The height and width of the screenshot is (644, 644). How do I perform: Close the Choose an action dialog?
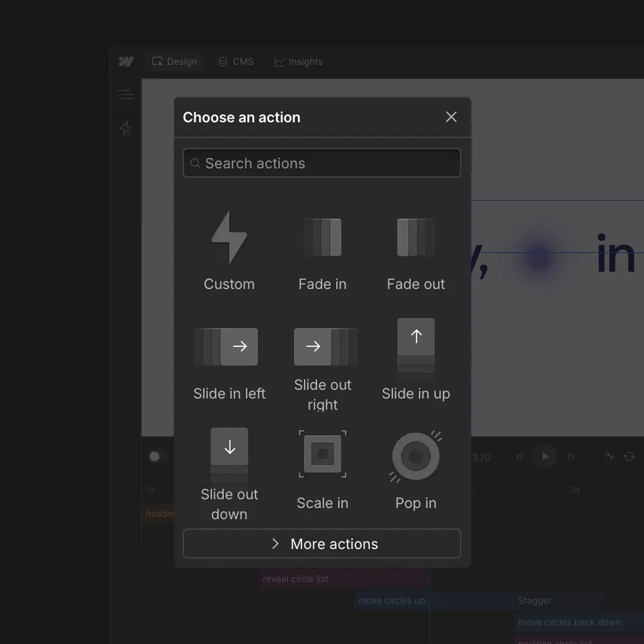pos(451,117)
